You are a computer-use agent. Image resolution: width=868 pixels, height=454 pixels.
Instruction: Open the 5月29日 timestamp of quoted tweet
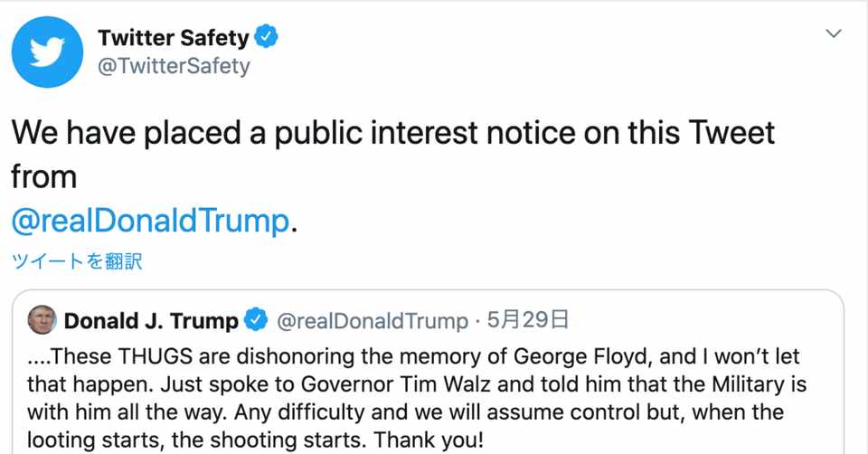coord(528,320)
